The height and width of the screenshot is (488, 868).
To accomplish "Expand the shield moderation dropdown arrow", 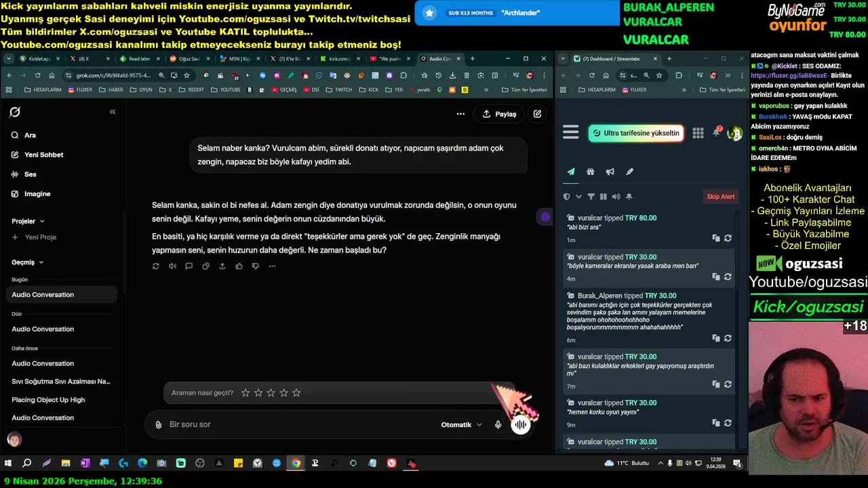I will pos(578,197).
